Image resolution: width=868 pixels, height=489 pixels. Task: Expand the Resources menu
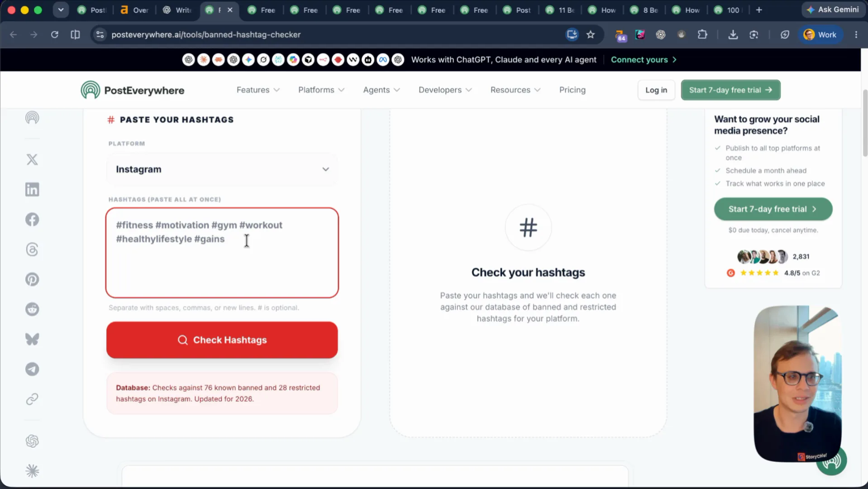[x=515, y=90]
